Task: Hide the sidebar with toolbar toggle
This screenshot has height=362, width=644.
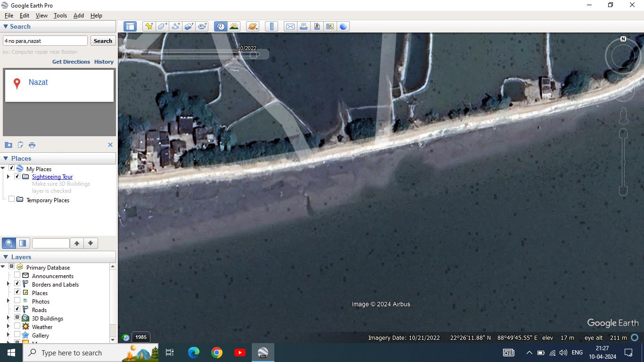Action: 130,26
